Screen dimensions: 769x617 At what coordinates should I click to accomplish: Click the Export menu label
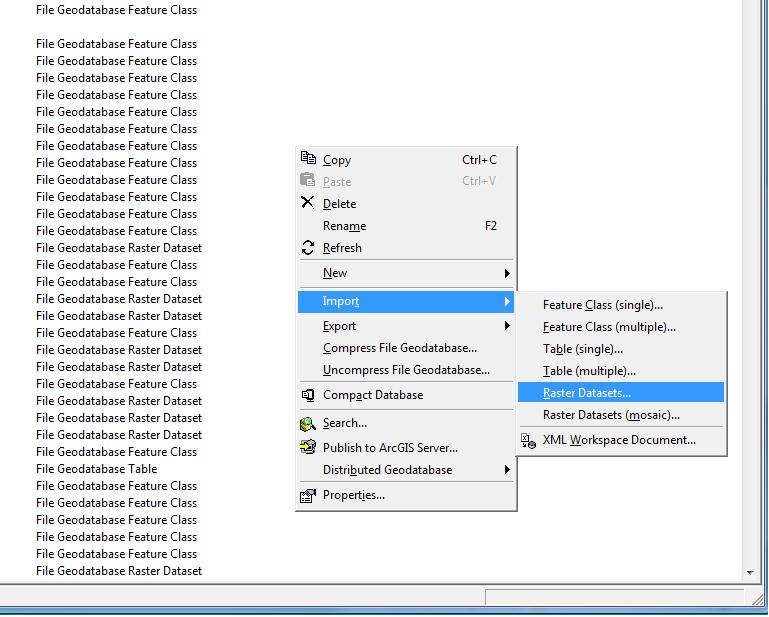pyautogui.click(x=339, y=326)
